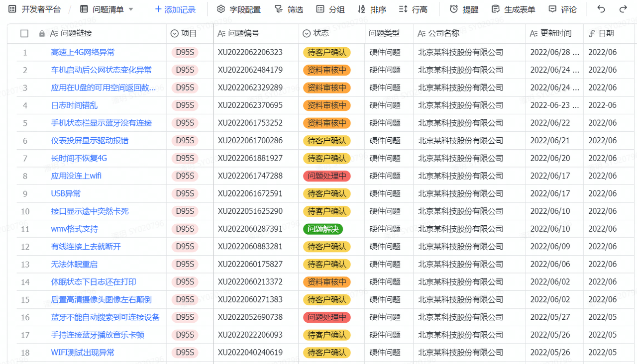Image resolution: width=637 pixels, height=364 pixels.
Task: Open link wmv格式支持
Action: [x=75, y=229]
